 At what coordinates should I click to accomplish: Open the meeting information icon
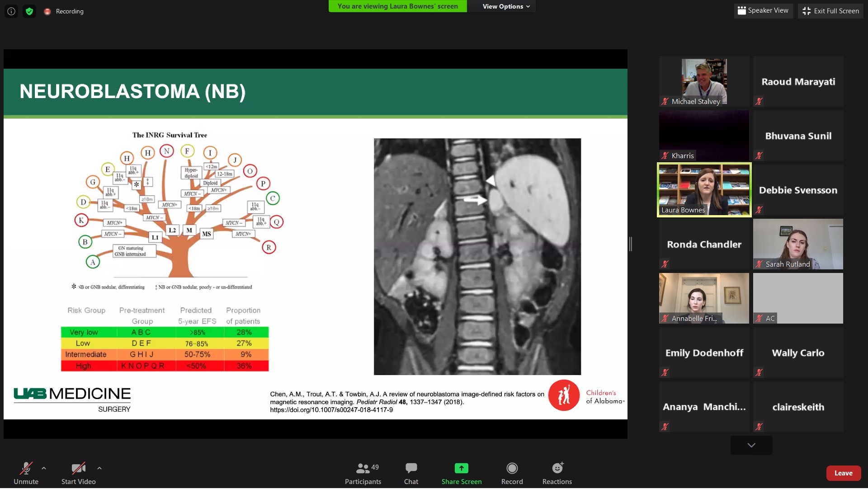(x=11, y=11)
